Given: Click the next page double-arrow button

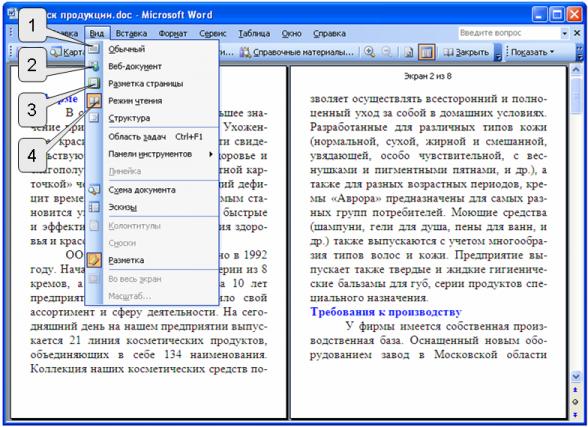Looking at the screenshot, I should (x=575, y=414).
